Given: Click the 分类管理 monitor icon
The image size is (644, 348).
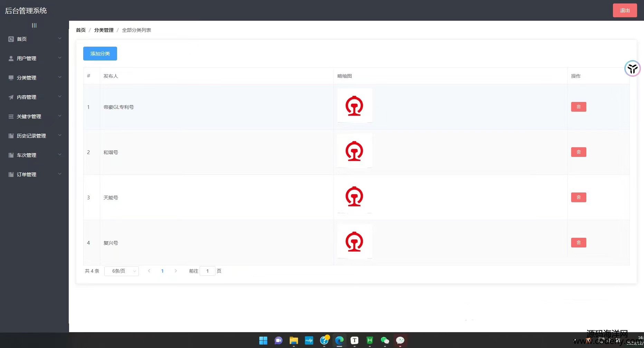Looking at the screenshot, I should coord(11,78).
